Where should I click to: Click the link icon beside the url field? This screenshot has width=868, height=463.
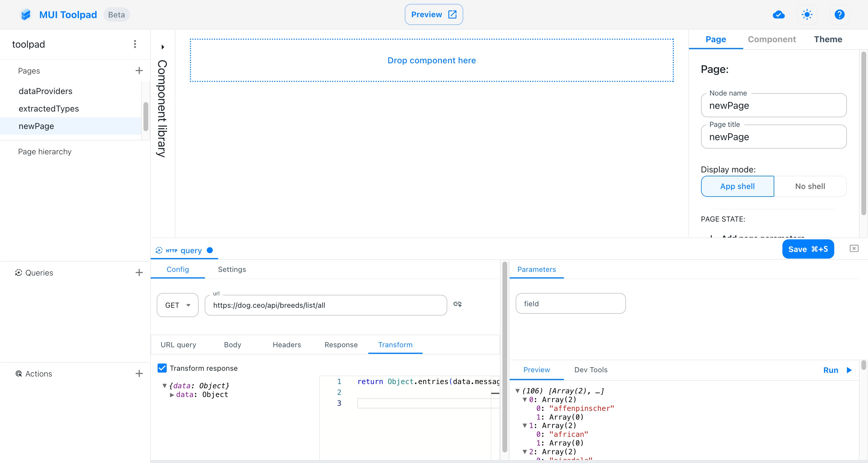tap(457, 304)
